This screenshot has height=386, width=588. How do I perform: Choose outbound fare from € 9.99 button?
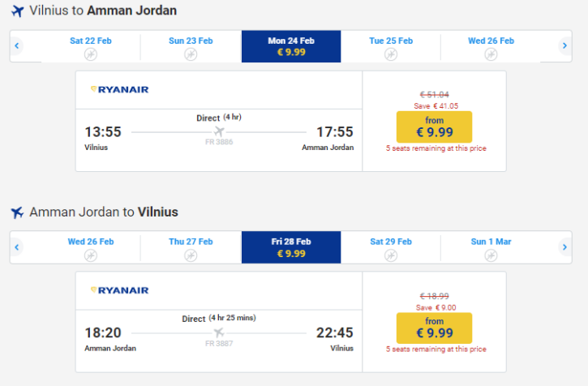tap(434, 127)
